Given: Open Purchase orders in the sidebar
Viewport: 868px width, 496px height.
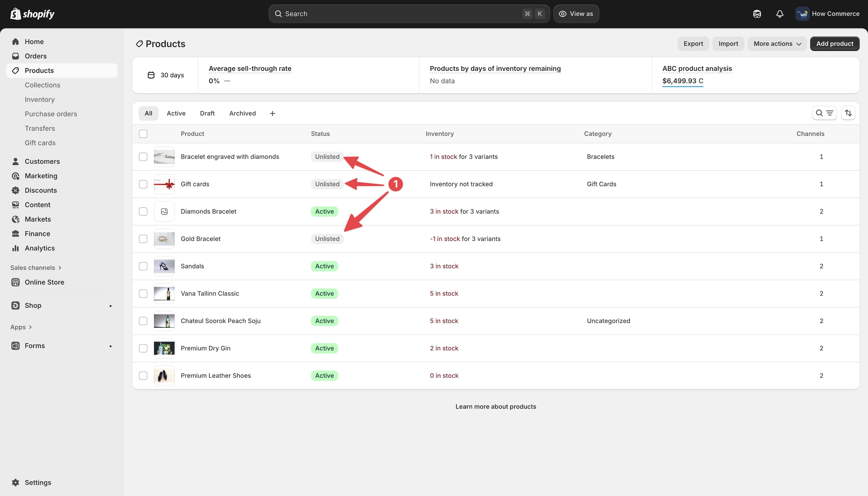Looking at the screenshot, I should coord(51,114).
